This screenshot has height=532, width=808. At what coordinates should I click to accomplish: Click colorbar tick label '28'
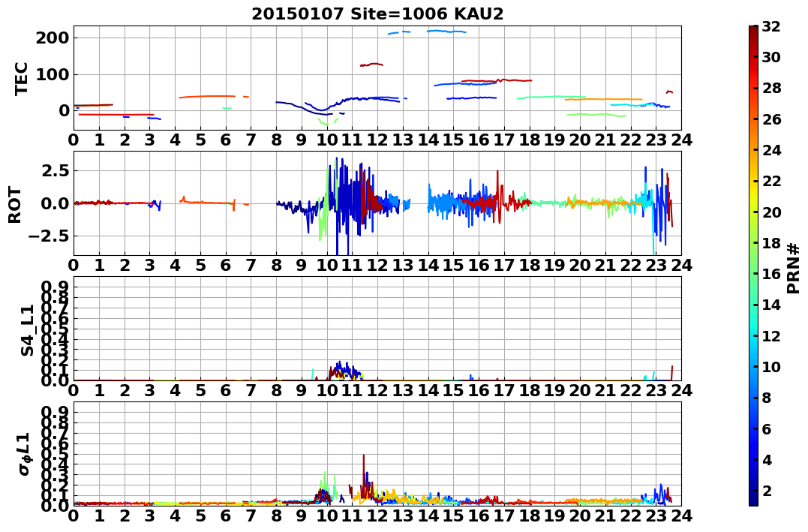point(771,88)
